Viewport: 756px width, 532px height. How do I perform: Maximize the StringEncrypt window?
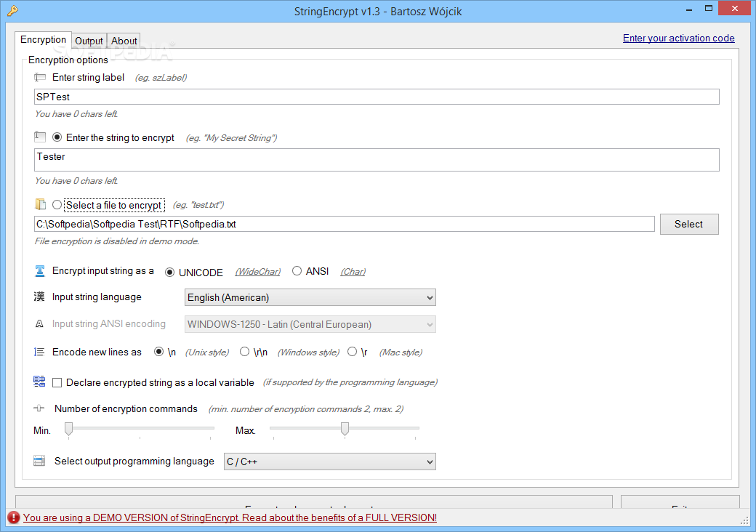click(x=708, y=8)
